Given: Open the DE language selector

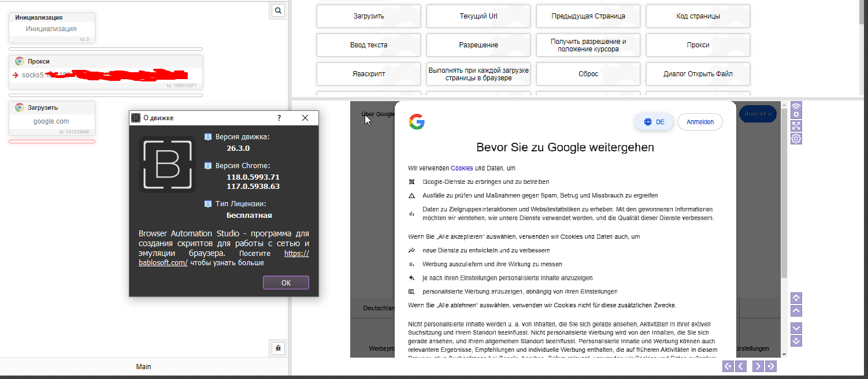Looking at the screenshot, I should (x=654, y=122).
